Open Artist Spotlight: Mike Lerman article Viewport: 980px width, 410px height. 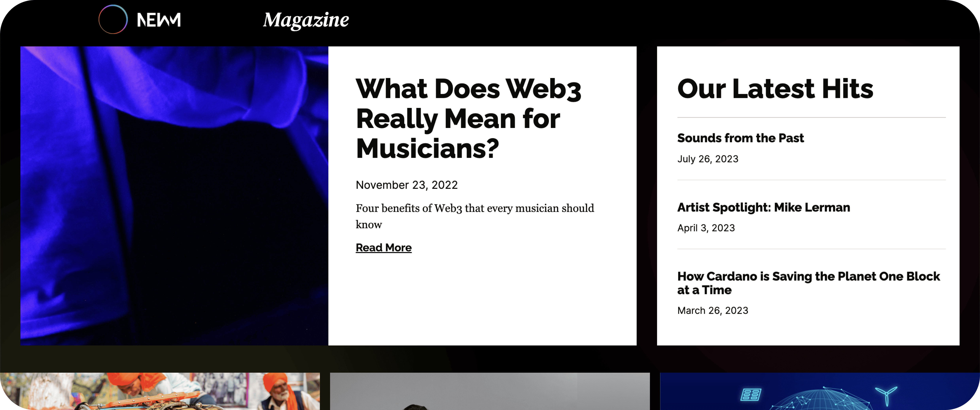click(763, 208)
